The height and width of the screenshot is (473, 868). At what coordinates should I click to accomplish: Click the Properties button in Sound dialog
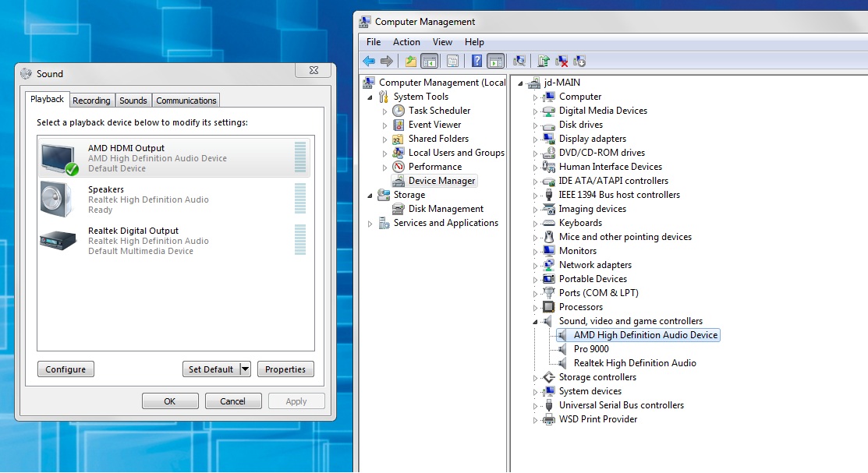pos(285,369)
